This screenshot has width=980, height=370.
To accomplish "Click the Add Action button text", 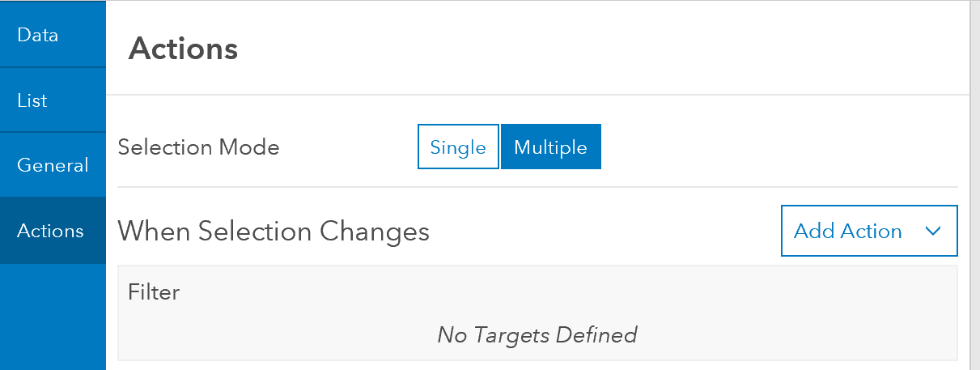I will click(848, 231).
